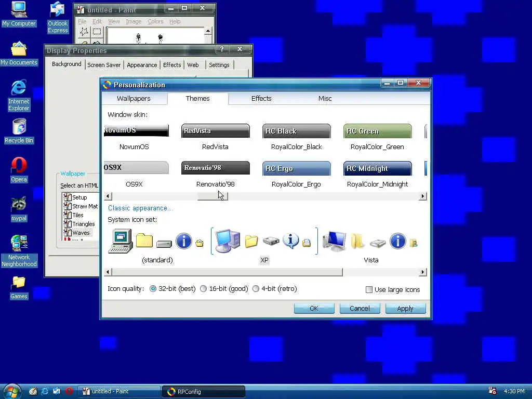Select Straw Mat wallpaper in list
The image size is (532, 399).
tap(81, 206)
